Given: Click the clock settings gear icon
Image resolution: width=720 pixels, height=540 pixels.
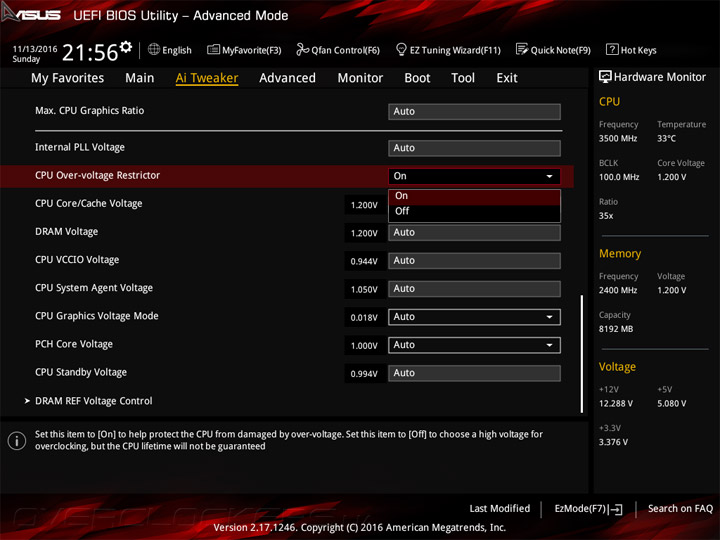Looking at the screenshot, I should click(x=126, y=46).
